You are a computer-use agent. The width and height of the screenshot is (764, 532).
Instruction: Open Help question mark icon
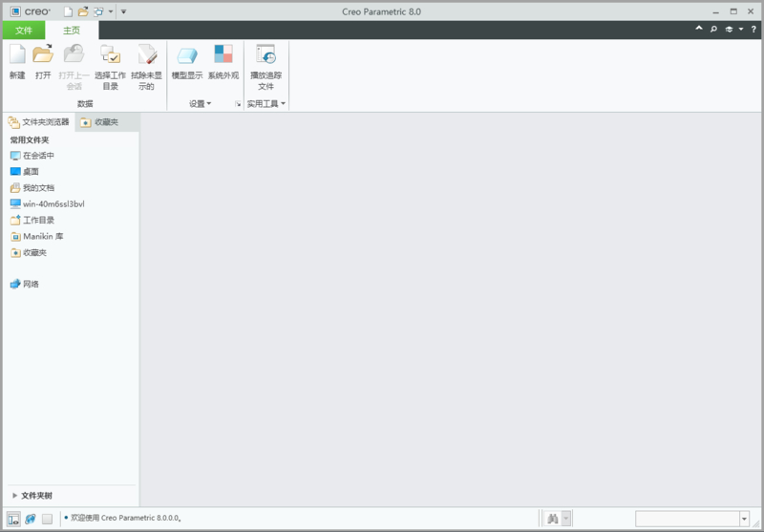tap(753, 30)
